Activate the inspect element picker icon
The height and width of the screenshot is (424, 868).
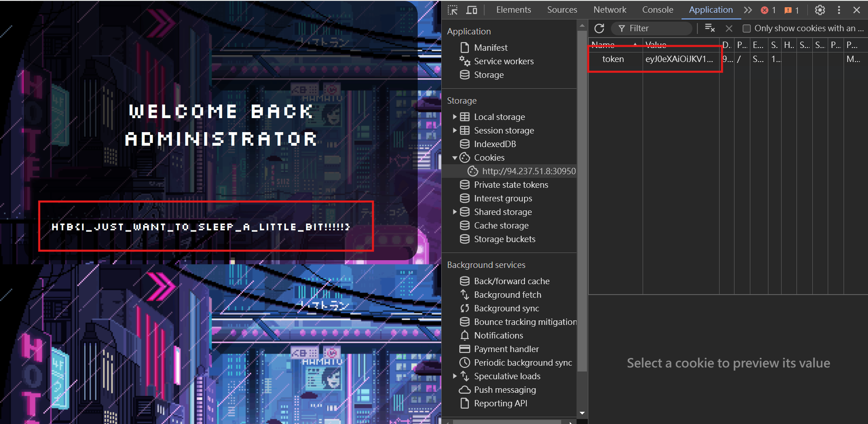click(453, 10)
